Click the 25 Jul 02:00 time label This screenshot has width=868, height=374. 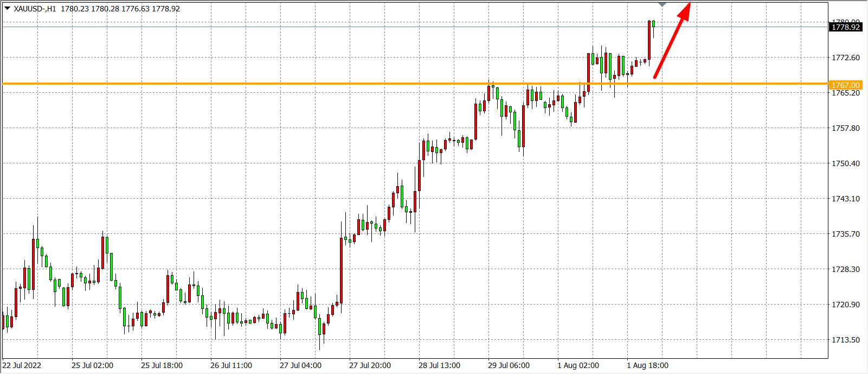(92, 365)
